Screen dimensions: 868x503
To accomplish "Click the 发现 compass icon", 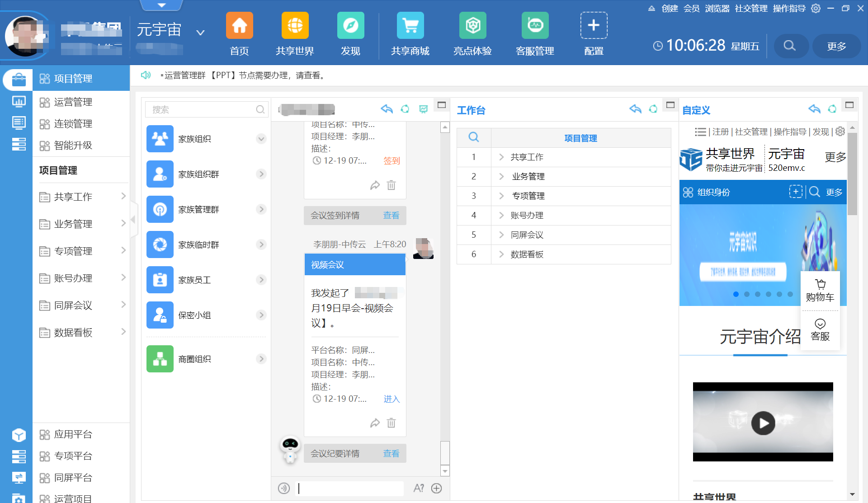I will (x=350, y=26).
